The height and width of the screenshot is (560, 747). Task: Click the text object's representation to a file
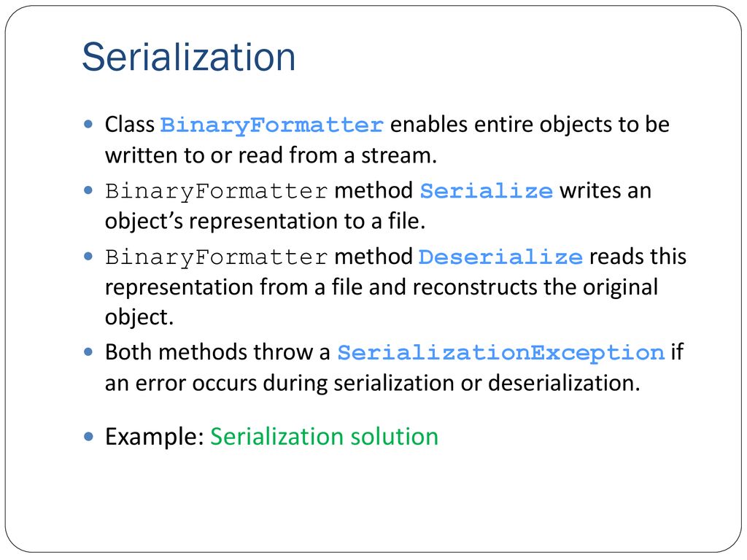coord(265,221)
